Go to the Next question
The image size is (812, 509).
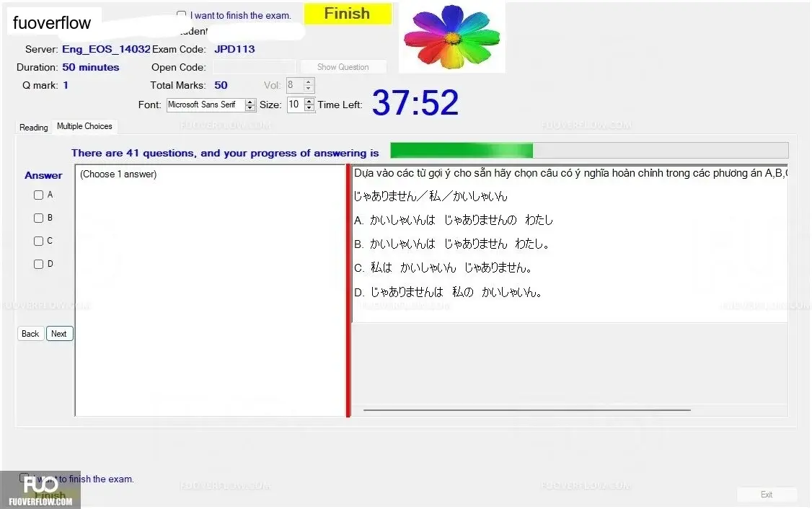click(59, 334)
